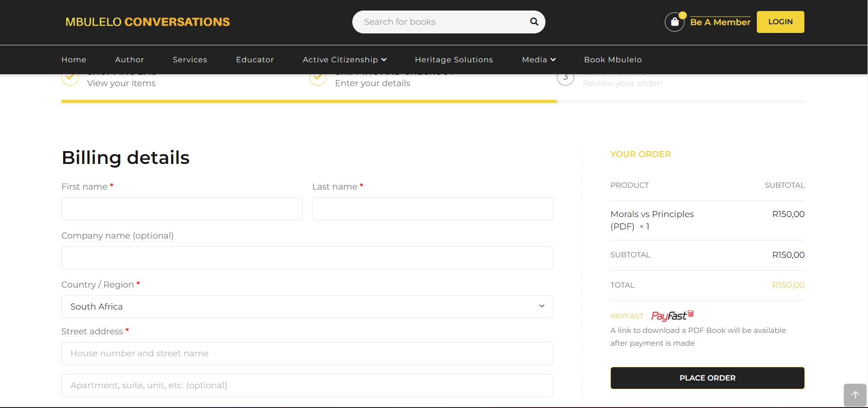Click the PayFast logo
The height and width of the screenshot is (408, 868).
[672, 316]
